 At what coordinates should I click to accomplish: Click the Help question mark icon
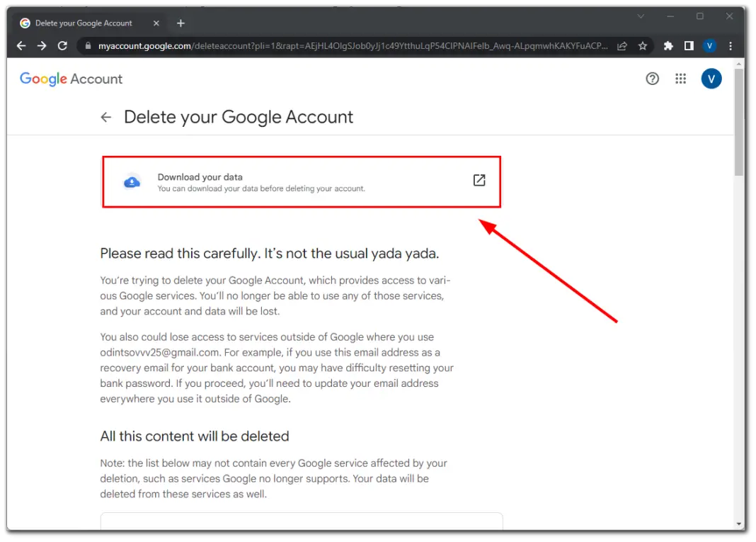[652, 79]
